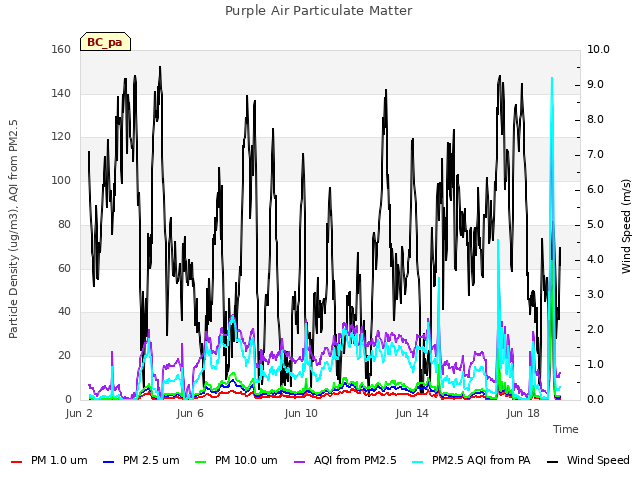Image resolution: width=640 pixels, height=480 pixels.
Task: Click the 6.0 right y-axis tick label
Action: tap(595, 189)
